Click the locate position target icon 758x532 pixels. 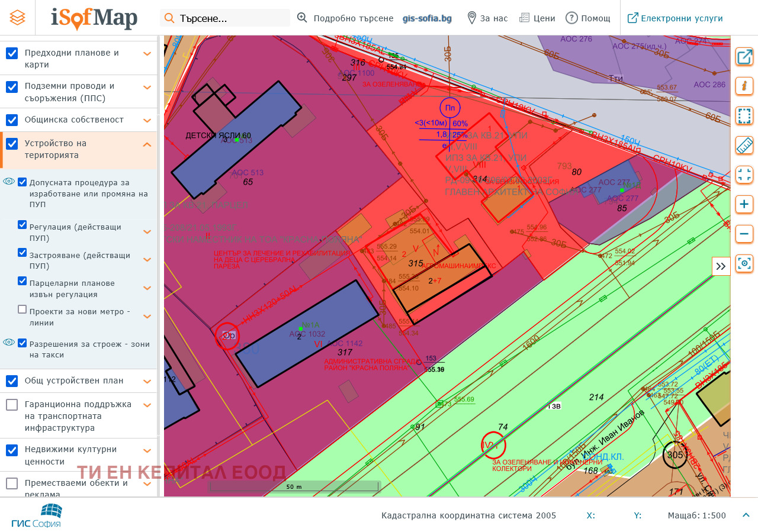(744, 263)
